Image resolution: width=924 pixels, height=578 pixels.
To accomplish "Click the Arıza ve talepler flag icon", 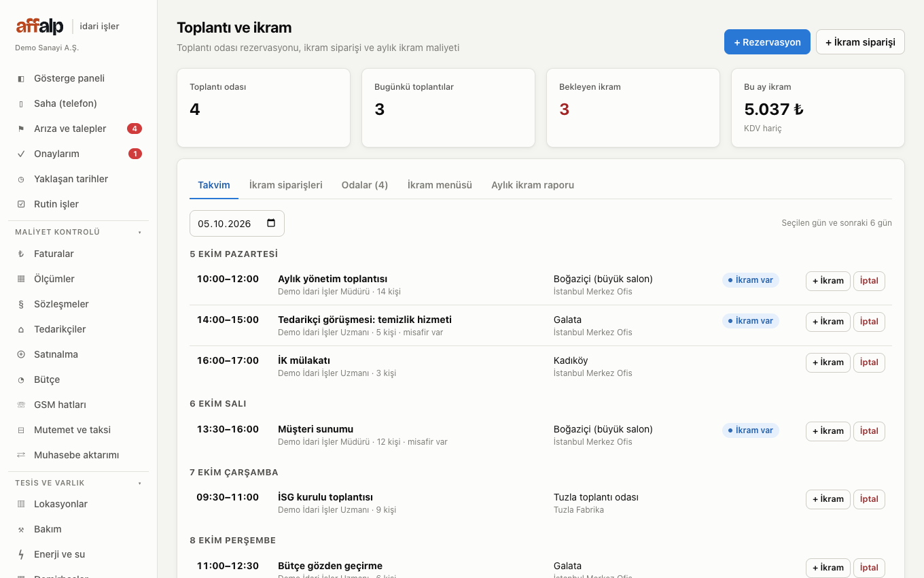I will (x=21, y=129).
